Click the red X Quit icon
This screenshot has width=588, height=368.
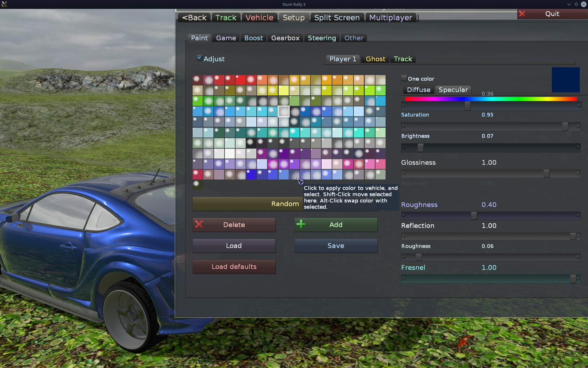pos(522,14)
